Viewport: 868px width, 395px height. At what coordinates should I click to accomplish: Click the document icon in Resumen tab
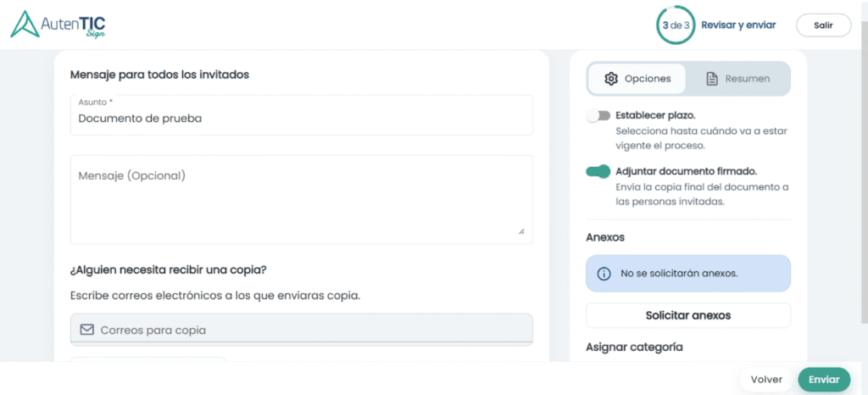point(712,79)
